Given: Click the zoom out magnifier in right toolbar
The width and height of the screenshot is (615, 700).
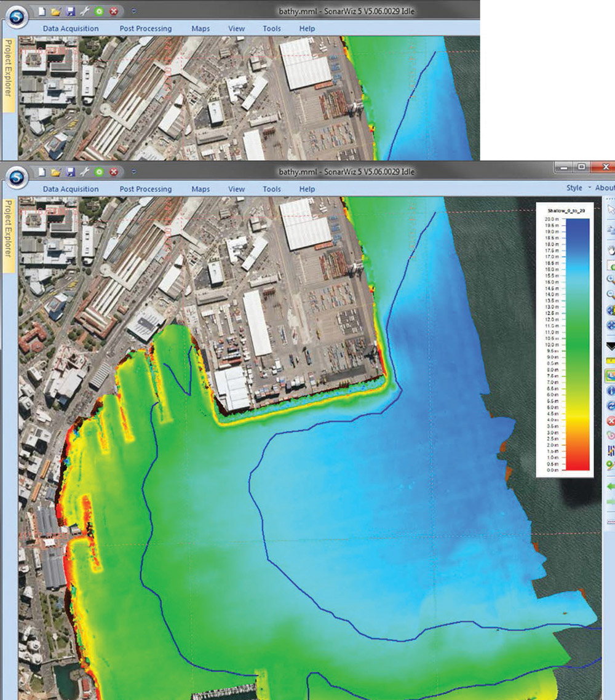Looking at the screenshot, I should tap(611, 294).
